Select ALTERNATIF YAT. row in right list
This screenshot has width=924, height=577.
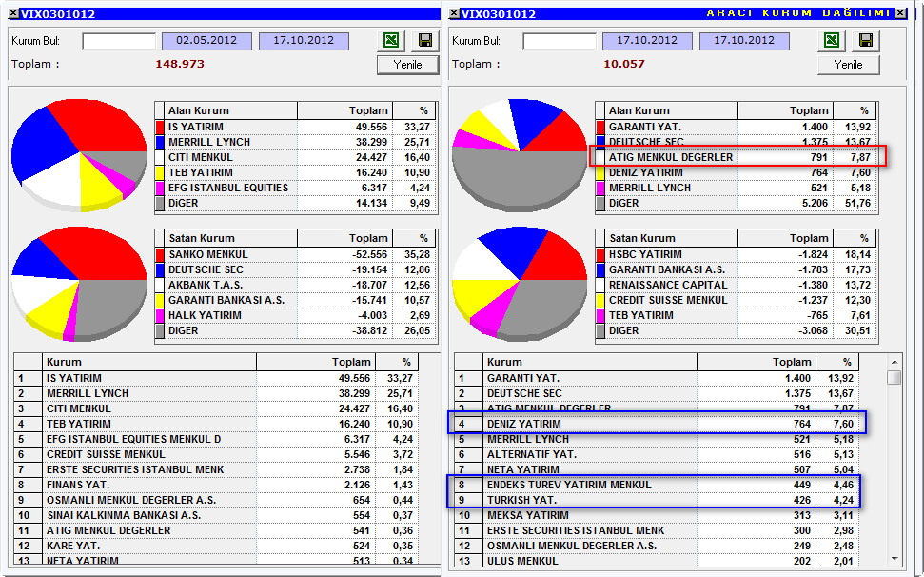(x=657, y=454)
